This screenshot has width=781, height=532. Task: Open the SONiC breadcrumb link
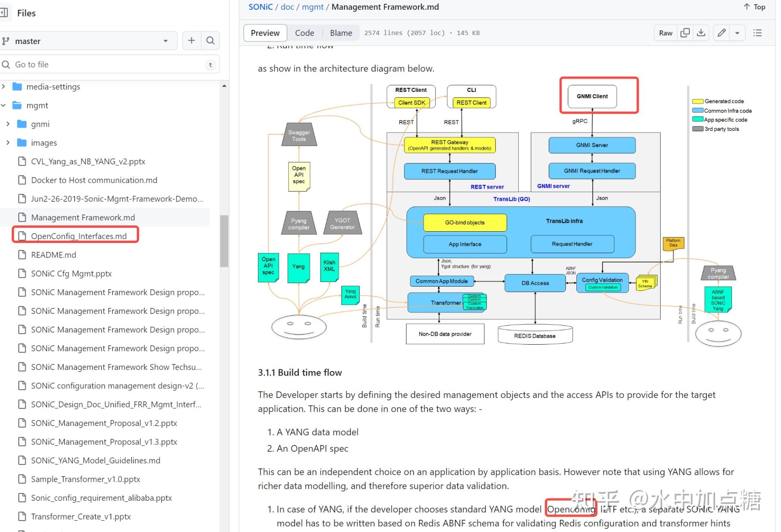click(x=260, y=7)
